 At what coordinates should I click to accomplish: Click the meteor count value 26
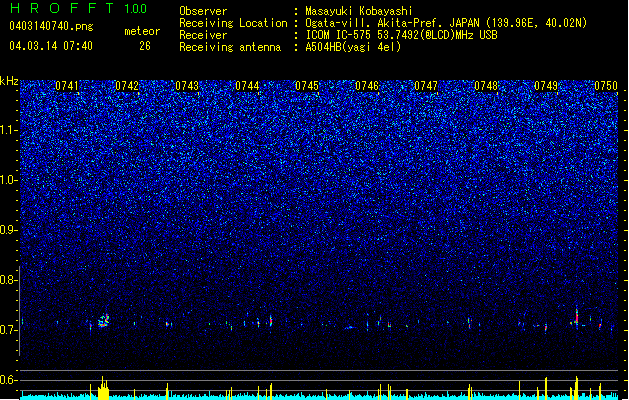145,46
